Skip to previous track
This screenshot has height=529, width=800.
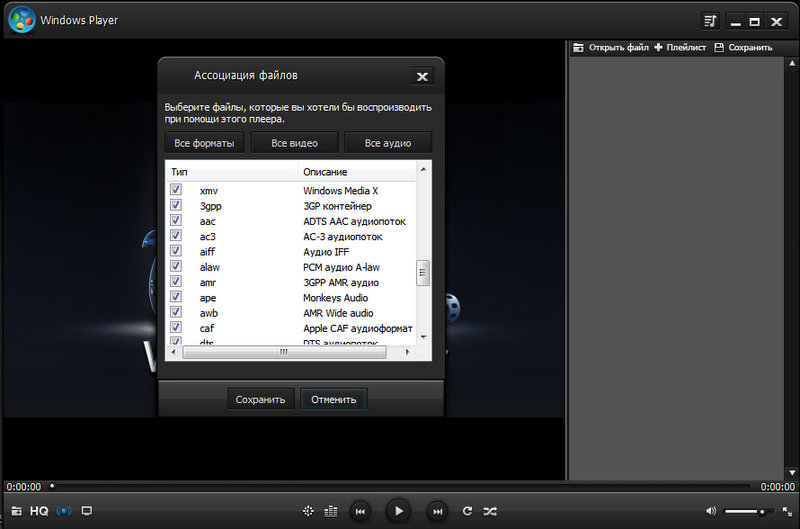[360, 511]
